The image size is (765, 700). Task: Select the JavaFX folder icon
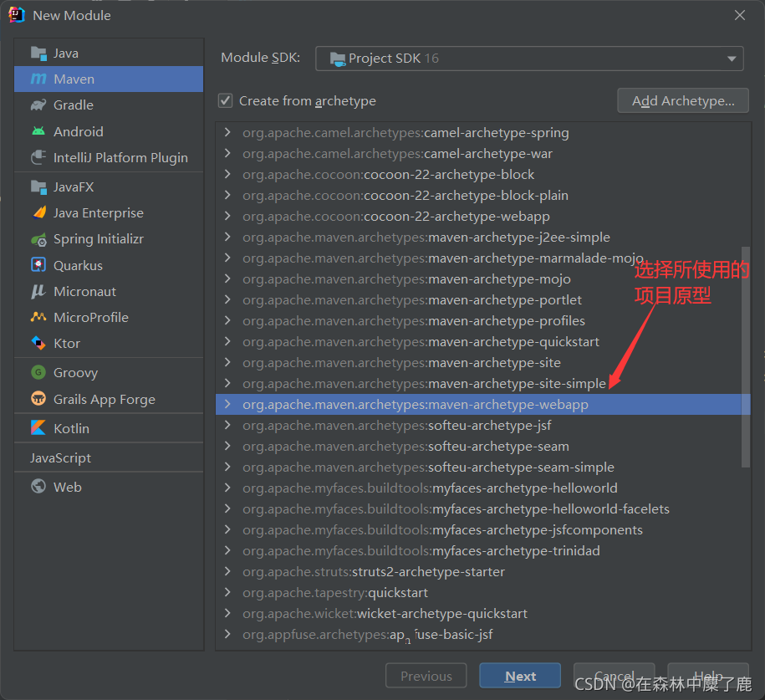(x=38, y=186)
